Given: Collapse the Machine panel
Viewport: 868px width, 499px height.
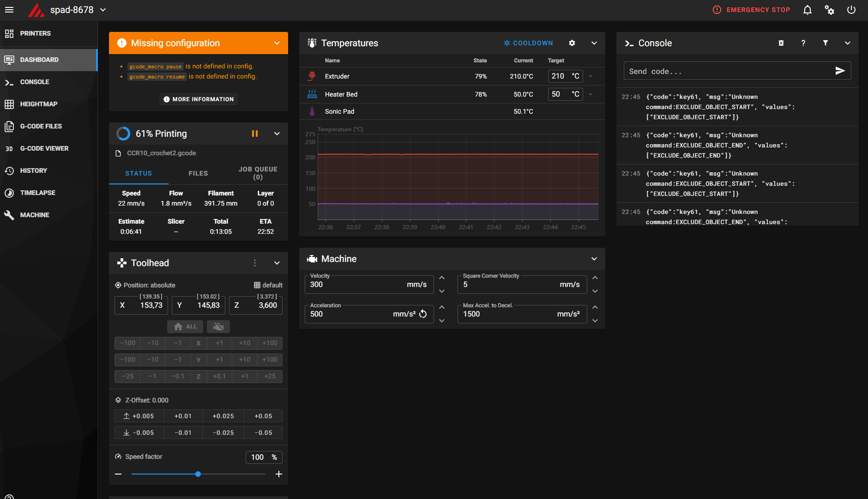Looking at the screenshot, I should [594, 259].
